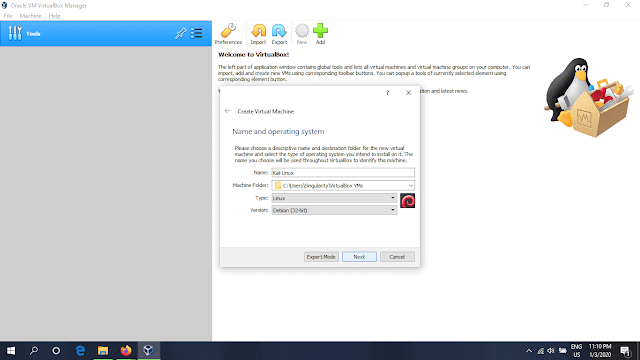Click the Import appliance icon
The image size is (640, 360).
(258, 34)
